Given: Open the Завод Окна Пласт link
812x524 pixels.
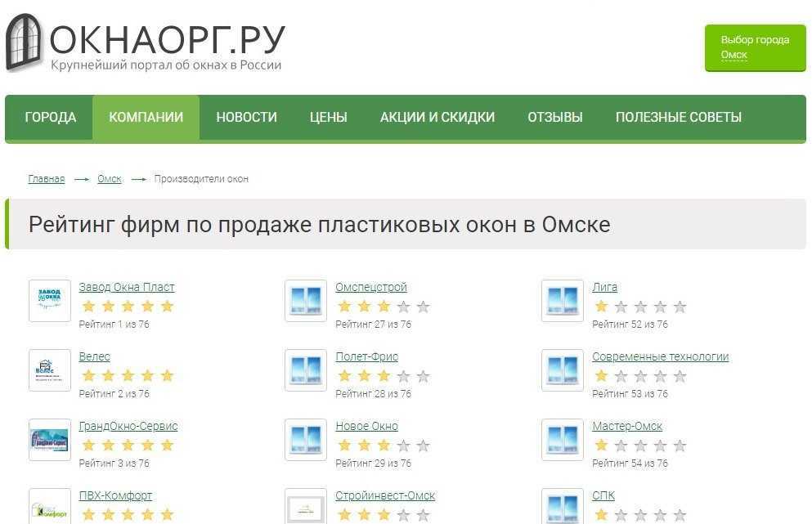Looking at the screenshot, I should pyautogui.click(x=127, y=287).
